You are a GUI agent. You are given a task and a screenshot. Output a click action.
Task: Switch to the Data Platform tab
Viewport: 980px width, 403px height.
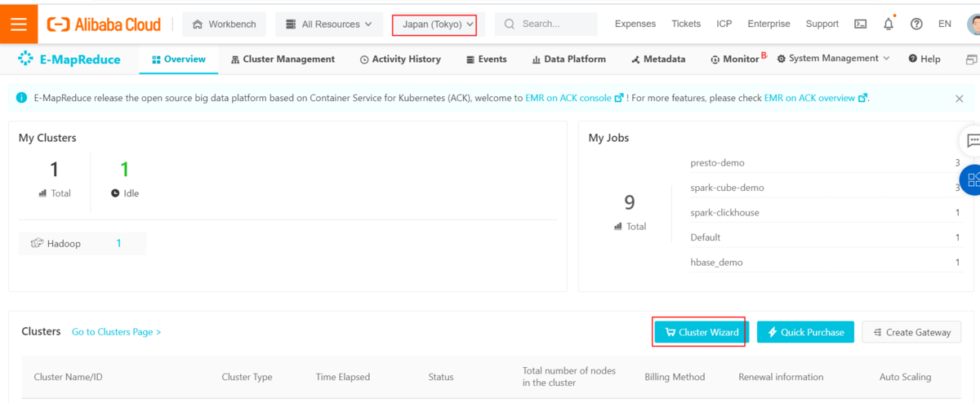569,60
